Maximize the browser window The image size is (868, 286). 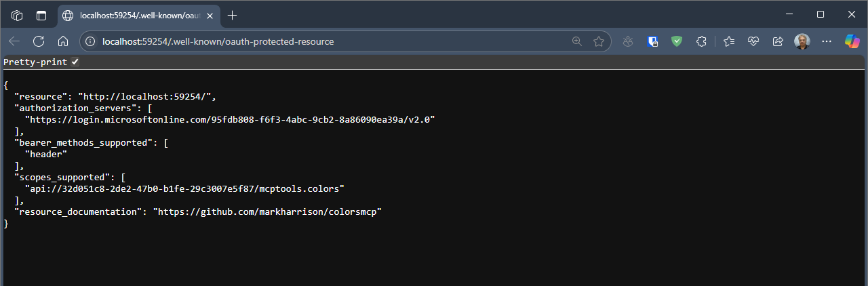click(821, 14)
